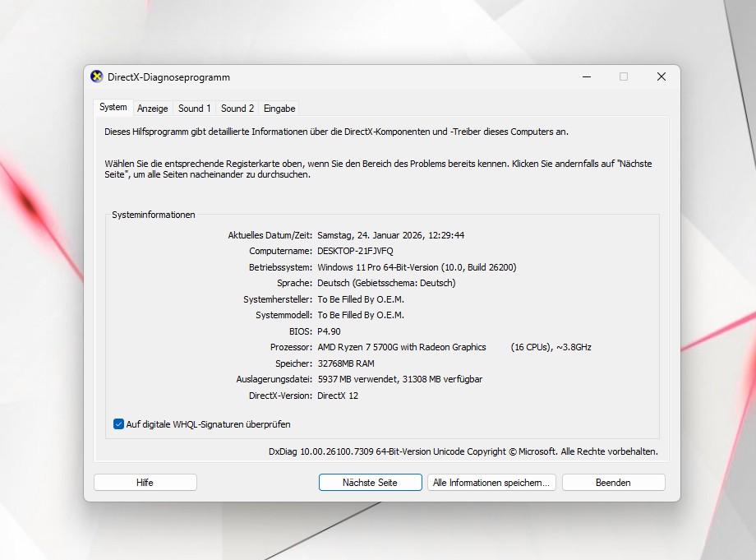Screen dimensions: 756x560
Task: Select the System tab
Action: pyautogui.click(x=113, y=107)
